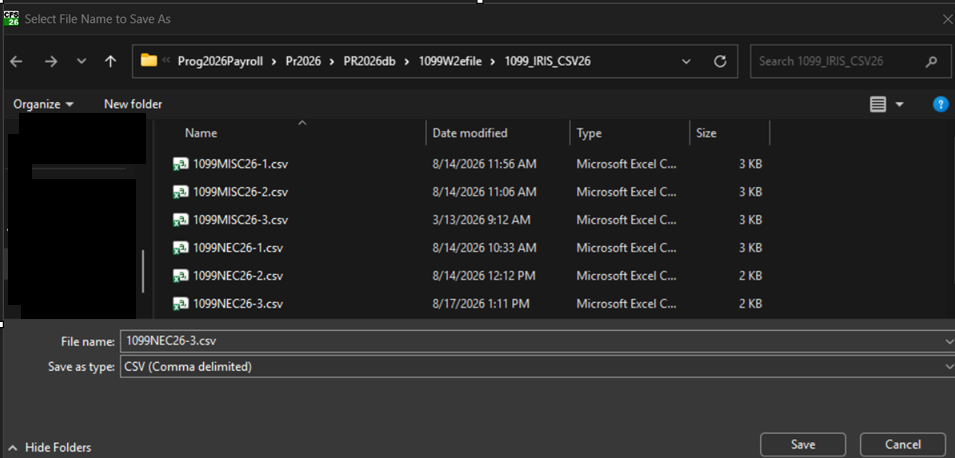Select the file name 1099NEC26-3.csv in list

(x=238, y=303)
